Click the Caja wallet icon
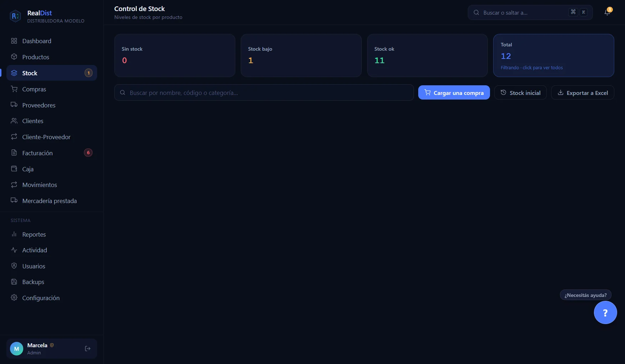Viewport: 625px width, 364px height. click(x=14, y=169)
